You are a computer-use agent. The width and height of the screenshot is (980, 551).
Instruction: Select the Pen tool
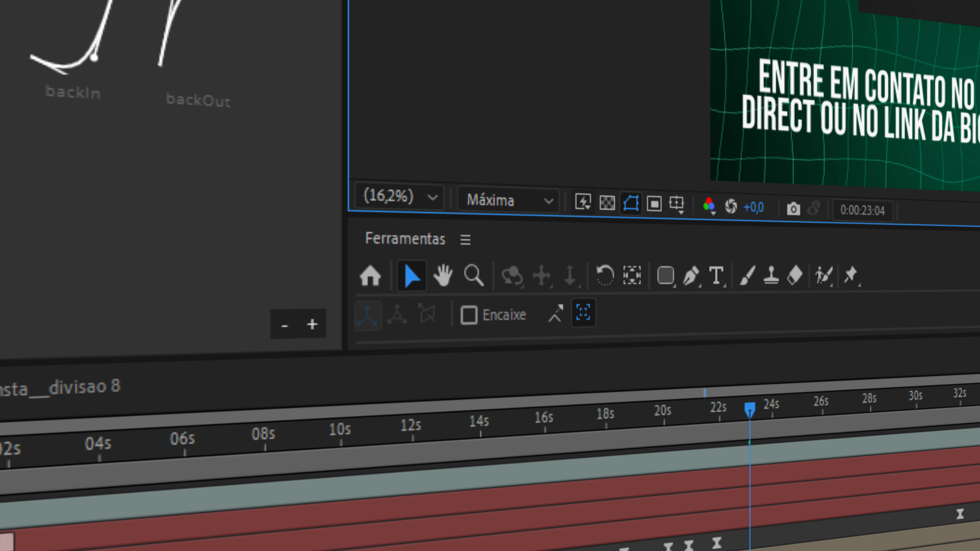click(691, 275)
